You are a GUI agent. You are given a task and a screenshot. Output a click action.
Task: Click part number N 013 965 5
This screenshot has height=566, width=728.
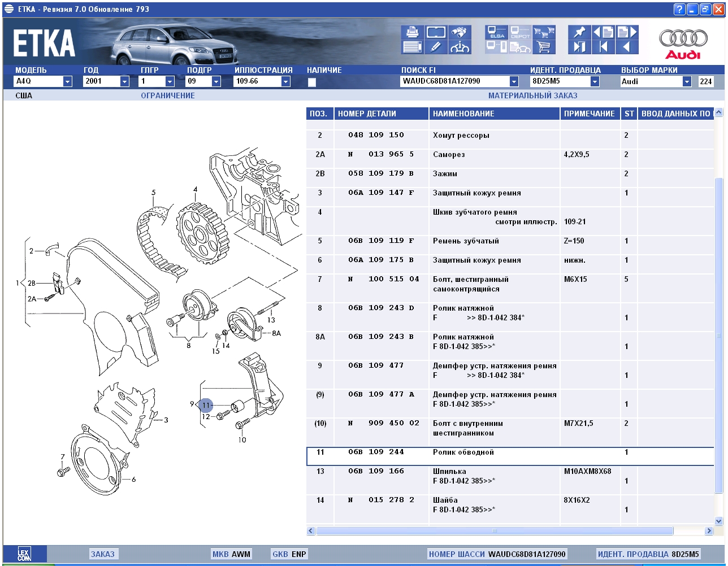[x=382, y=154]
